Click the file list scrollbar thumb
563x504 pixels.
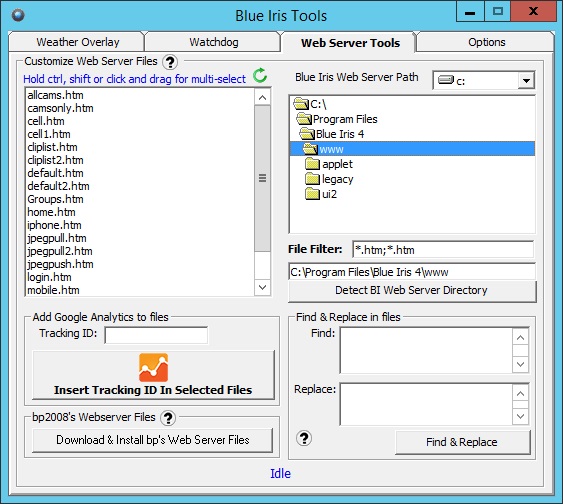point(262,178)
